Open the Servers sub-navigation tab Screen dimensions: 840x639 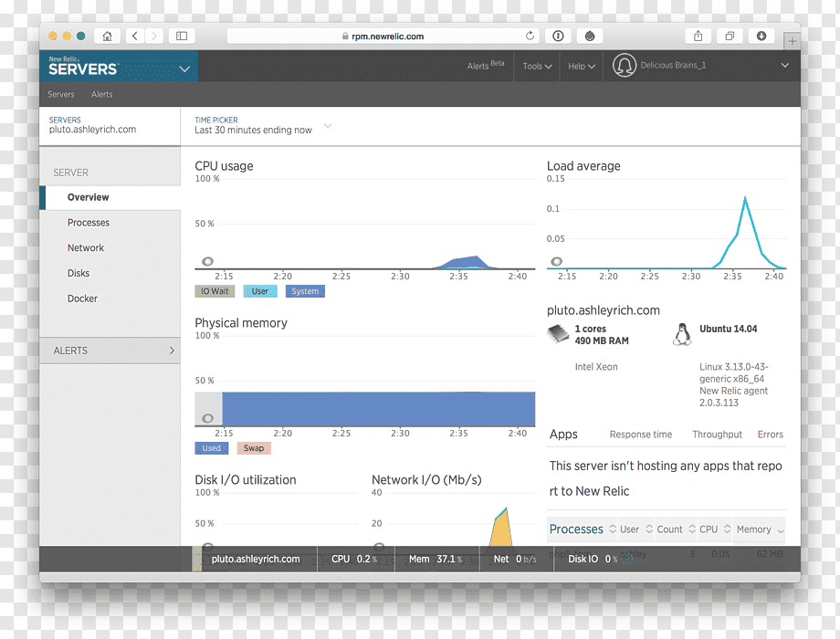tap(60, 94)
